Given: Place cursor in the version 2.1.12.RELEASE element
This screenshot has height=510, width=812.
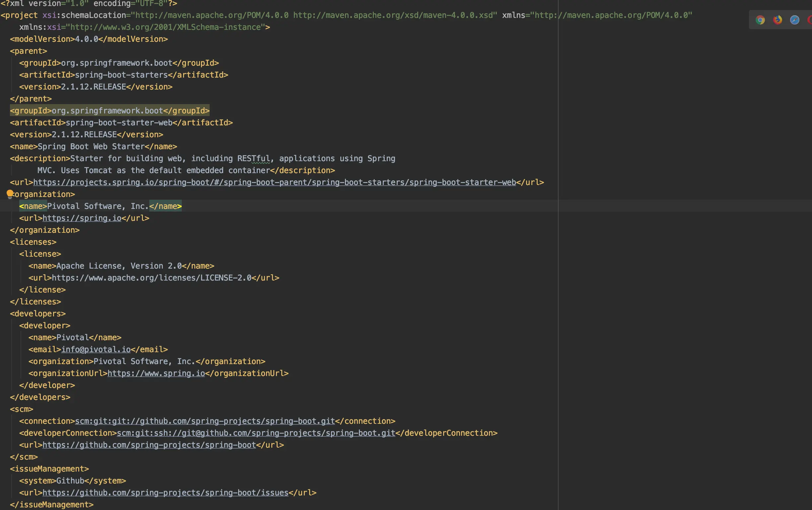Looking at the screenshot, I should point(84,134).
